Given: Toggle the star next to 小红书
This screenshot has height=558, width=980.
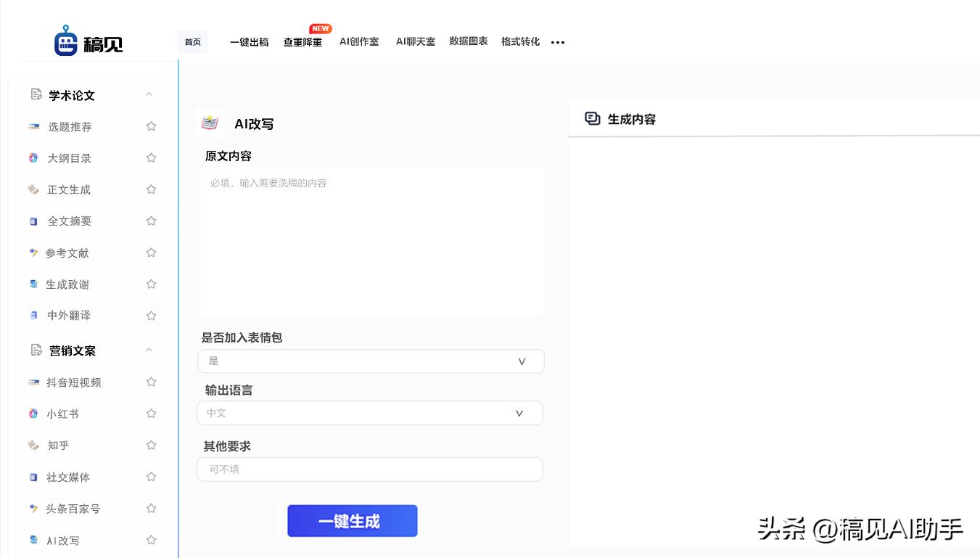Looking at the screenshot, I should (151, 413).
